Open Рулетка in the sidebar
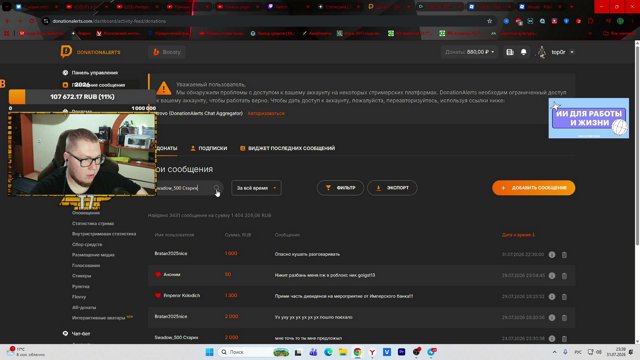 coord(81,286)
